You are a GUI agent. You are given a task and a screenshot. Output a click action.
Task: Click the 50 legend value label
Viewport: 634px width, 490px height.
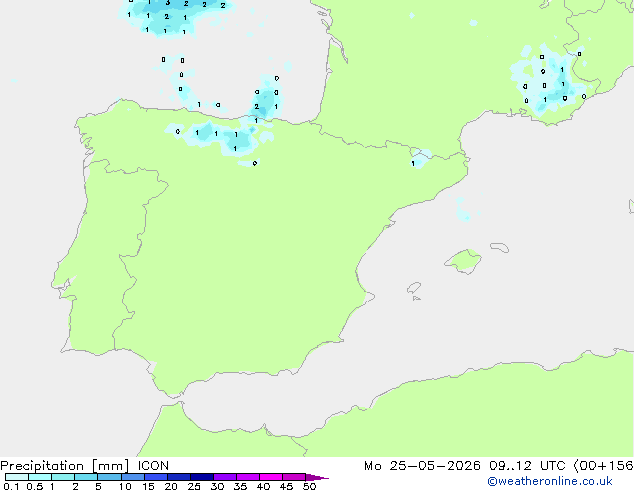[309, 486]
